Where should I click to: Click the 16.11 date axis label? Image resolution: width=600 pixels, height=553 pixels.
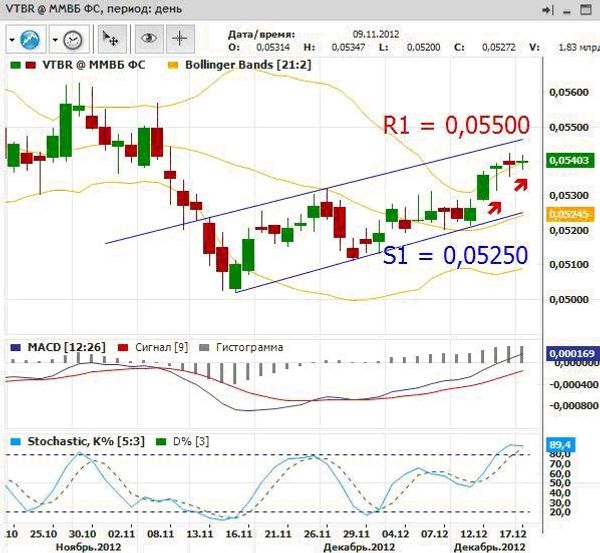tap(239, 534)
